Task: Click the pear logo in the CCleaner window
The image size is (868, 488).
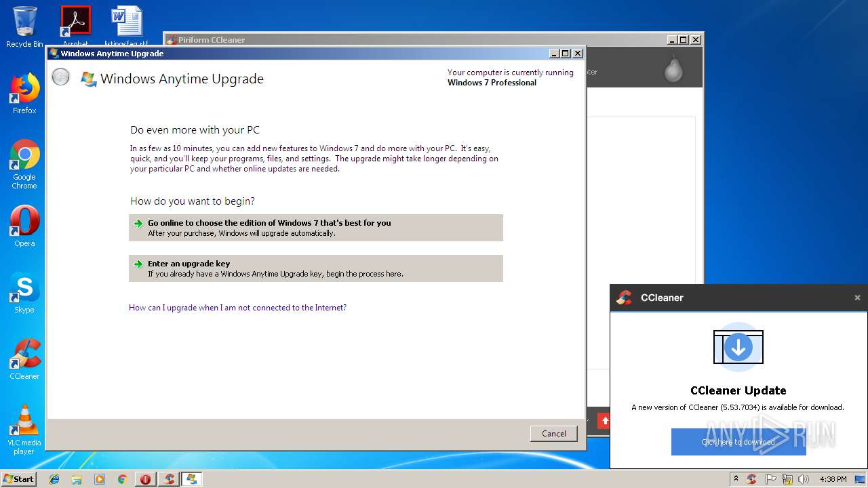Action: coord(673,68)
